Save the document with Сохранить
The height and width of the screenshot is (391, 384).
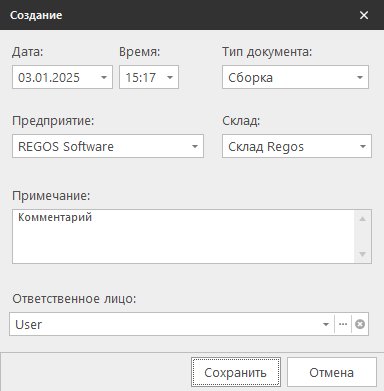pyautogui.click(x=236, y=372)
